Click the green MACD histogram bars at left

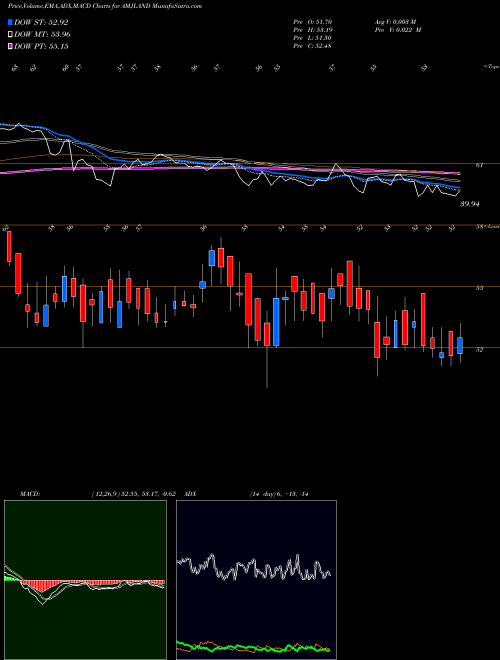pos(12,579)
